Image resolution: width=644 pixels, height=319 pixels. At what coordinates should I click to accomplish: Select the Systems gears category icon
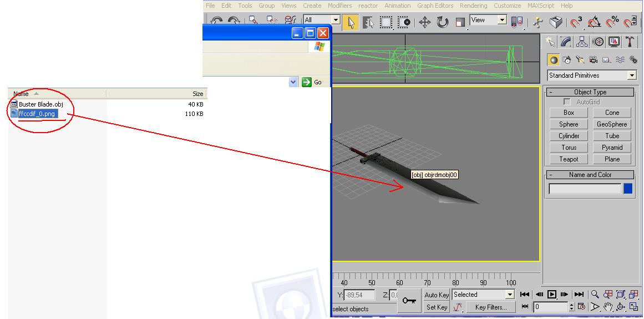[633, 60]
